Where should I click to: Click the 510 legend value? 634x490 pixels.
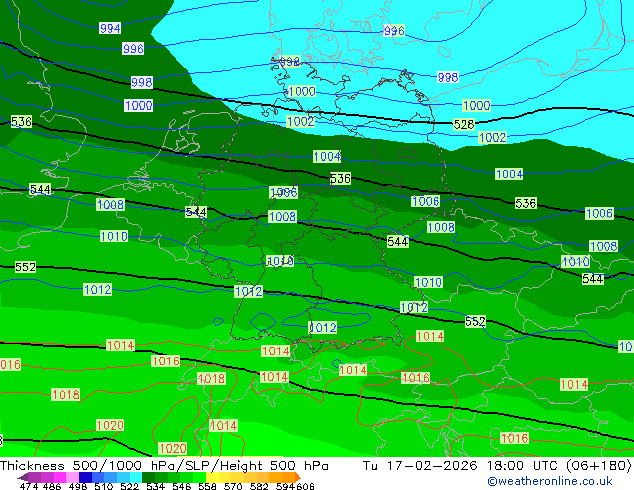point(104,486)
